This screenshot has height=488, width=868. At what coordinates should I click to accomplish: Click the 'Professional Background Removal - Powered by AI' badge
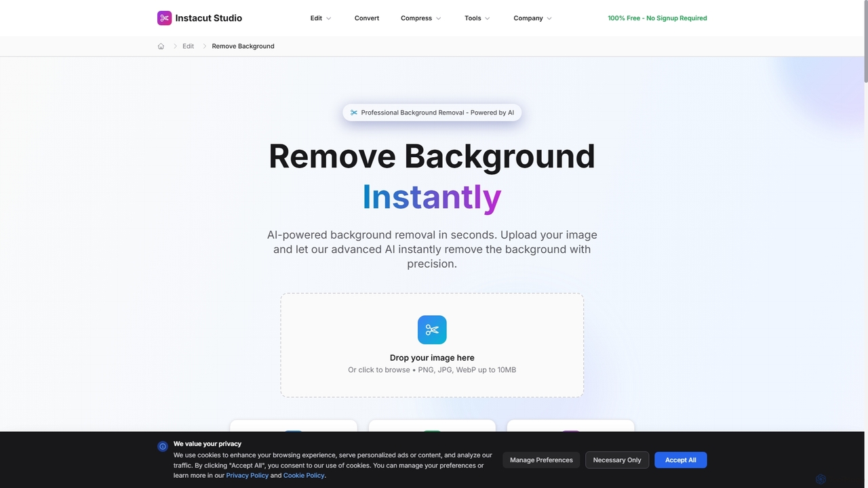point(432,113)
